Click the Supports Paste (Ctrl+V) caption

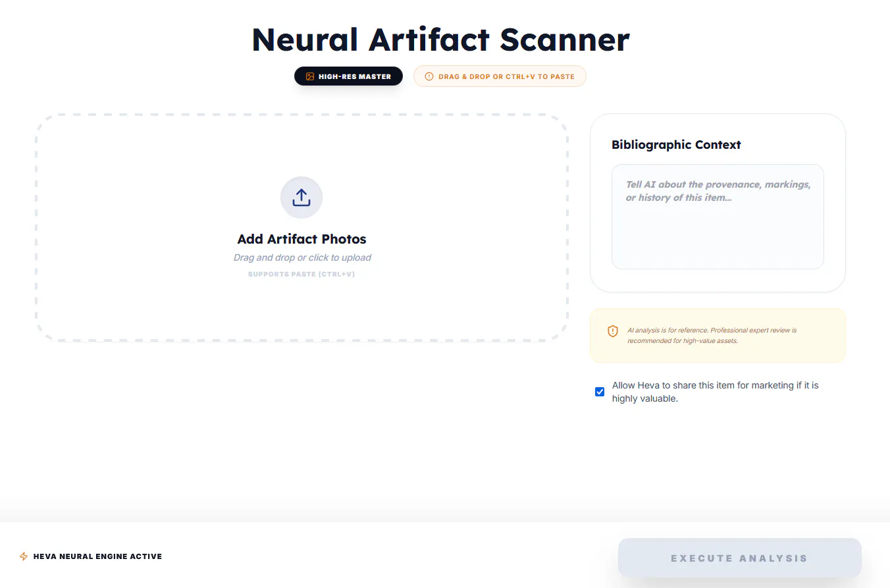[x=301, y=274]
